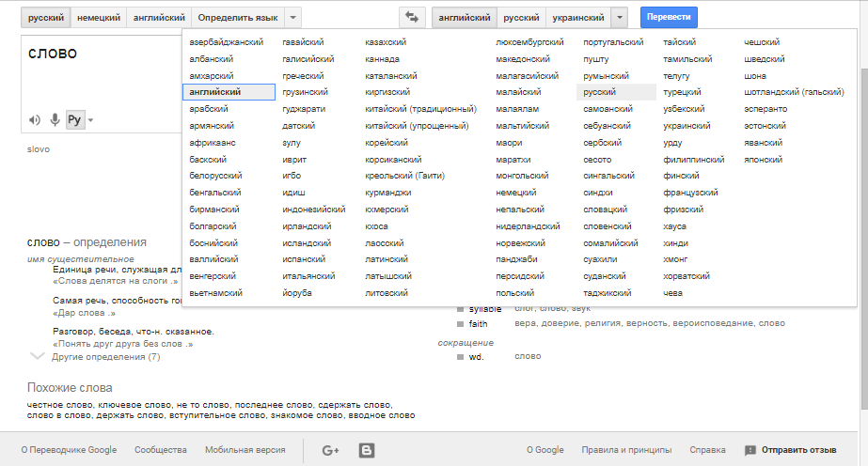Open the Blogger icon in footer
The width and height of the screenshot is (868, 466).
coord(367,451)
